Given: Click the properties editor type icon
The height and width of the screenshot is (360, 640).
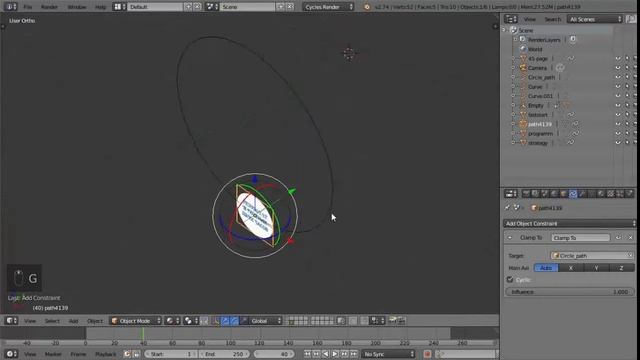Looking at the screenshot, I should pyautogui.click(x=511, y=194).
